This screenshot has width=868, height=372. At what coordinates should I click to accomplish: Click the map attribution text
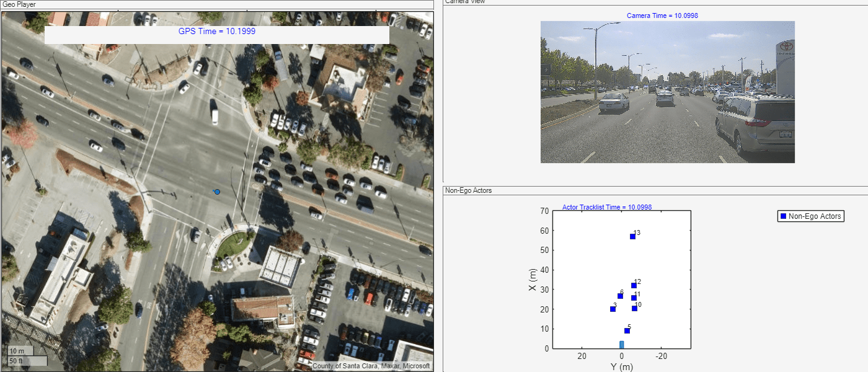pyautogui.click(x=371, y=366)
